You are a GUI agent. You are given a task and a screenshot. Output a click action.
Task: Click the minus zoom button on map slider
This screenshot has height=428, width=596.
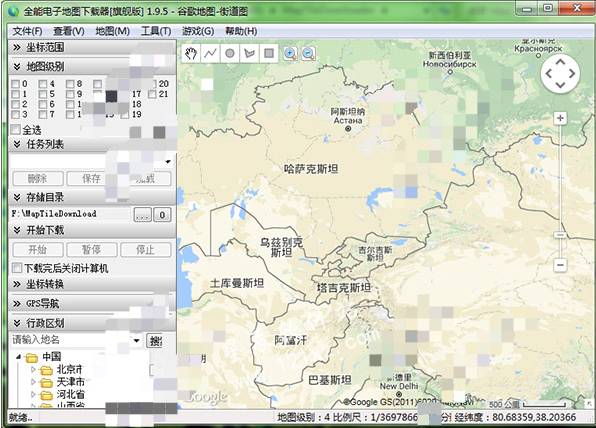[560, 265]
